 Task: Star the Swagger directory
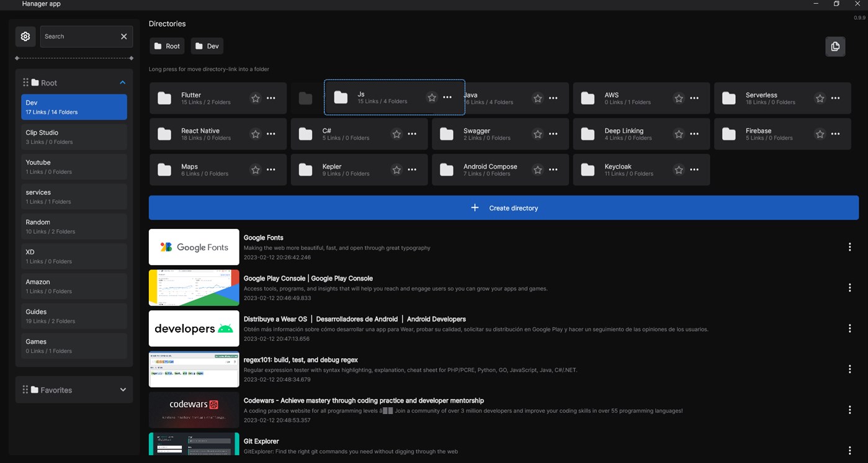click(538, 134)
